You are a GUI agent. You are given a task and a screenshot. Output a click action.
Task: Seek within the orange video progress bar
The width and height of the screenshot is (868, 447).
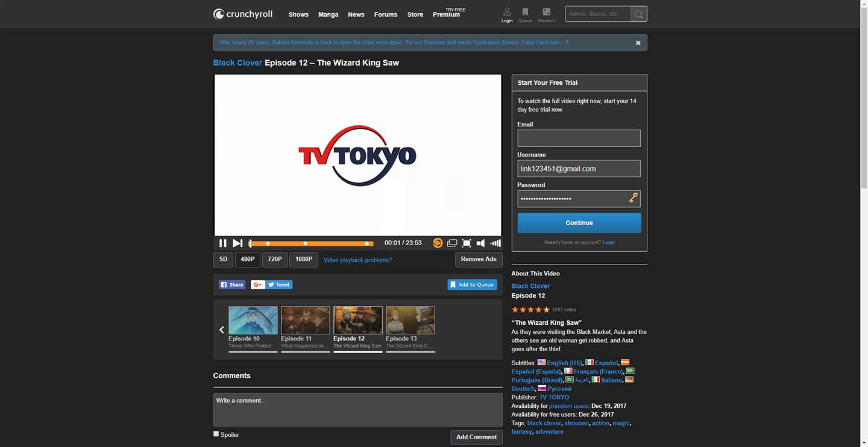click(311, 243)
